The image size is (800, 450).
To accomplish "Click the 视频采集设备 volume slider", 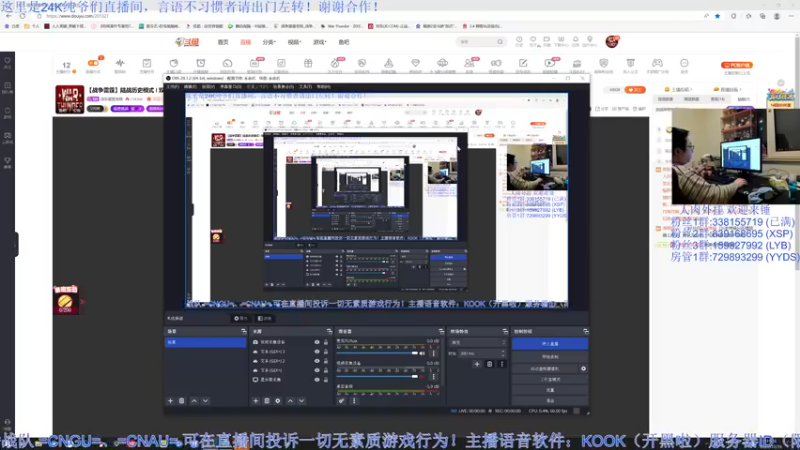I will coord(377,377).
